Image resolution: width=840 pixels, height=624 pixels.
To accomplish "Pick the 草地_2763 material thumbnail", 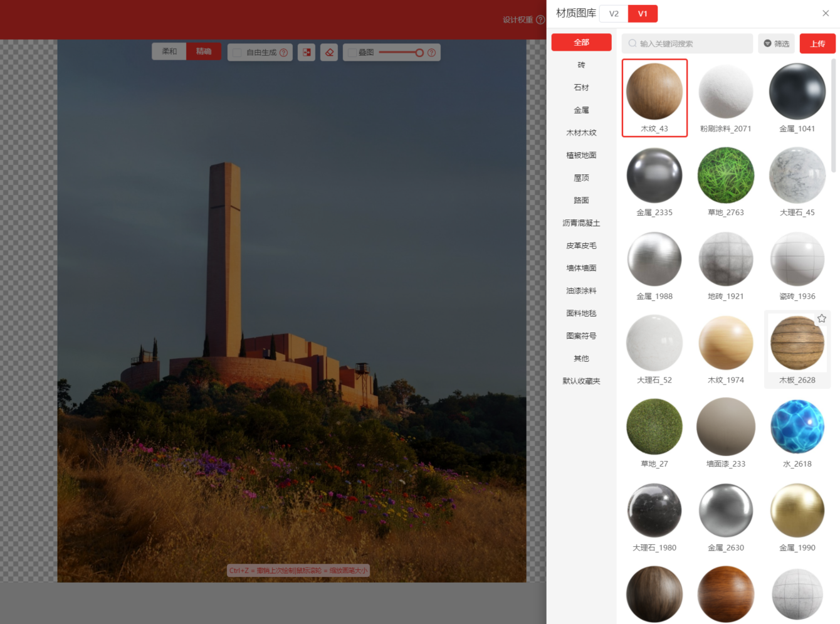I will (x=726, y=176).
